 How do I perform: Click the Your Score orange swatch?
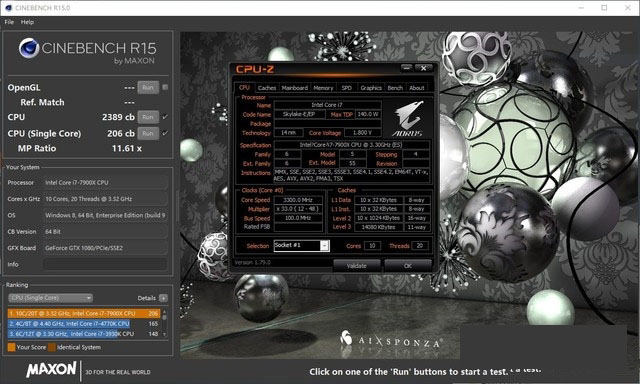click(11, 347)
